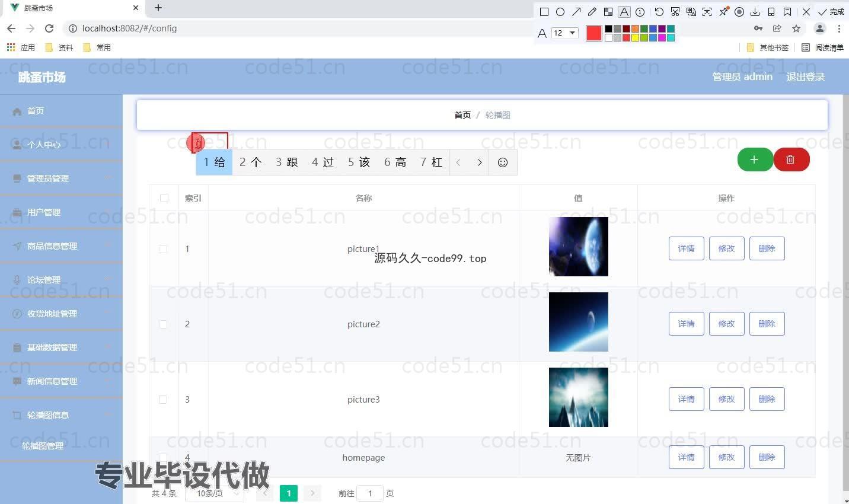
Task: Open the Chrome profile avatar
Action: (x=820, y=28)
